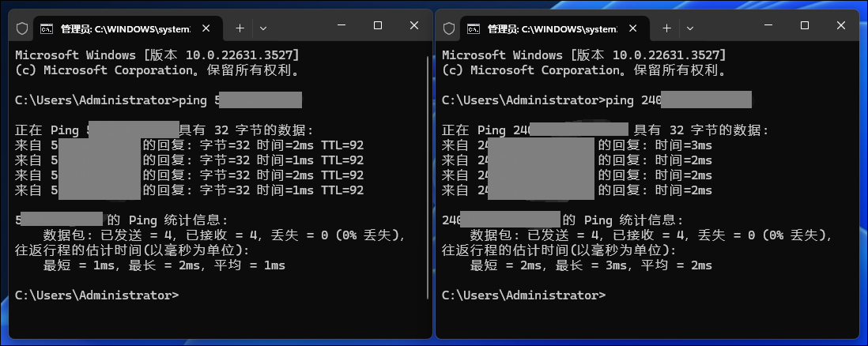Click '数据包' packet statistics line in right terminal
Viewport: 868px width, 346px height.
(x=651, y=235)
